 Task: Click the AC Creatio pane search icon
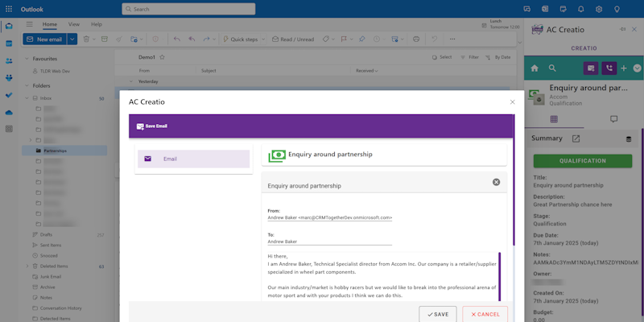pos(552,68)
